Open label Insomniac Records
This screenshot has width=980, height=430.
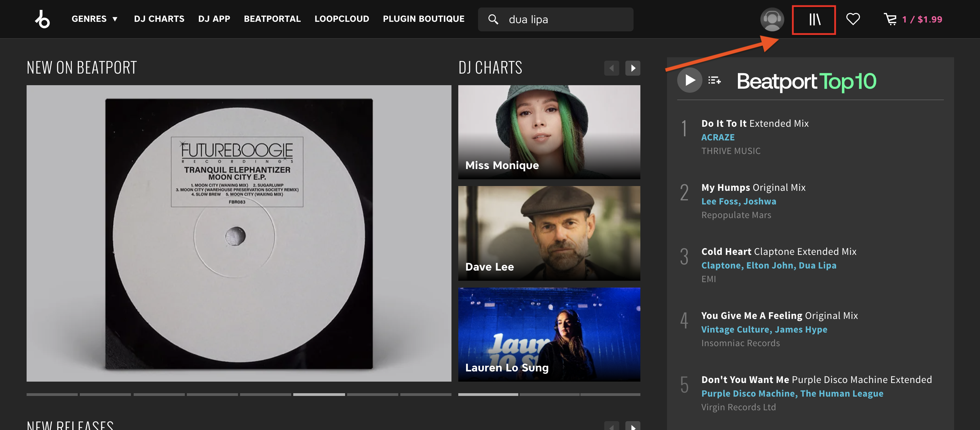pos(740,343)
